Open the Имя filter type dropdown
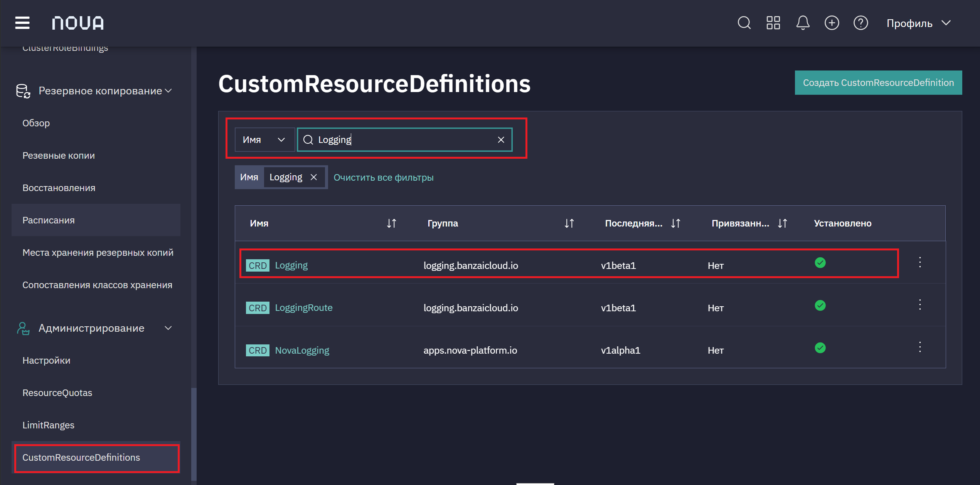Screen dimensions: 980x485 point(264,139)
